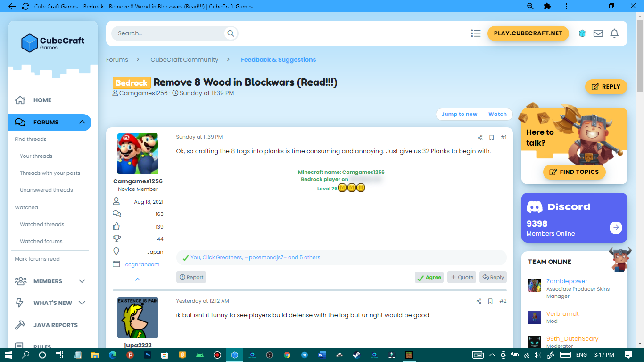
Task: Click the Reply button at top right
Action: (x=606, y=87)
